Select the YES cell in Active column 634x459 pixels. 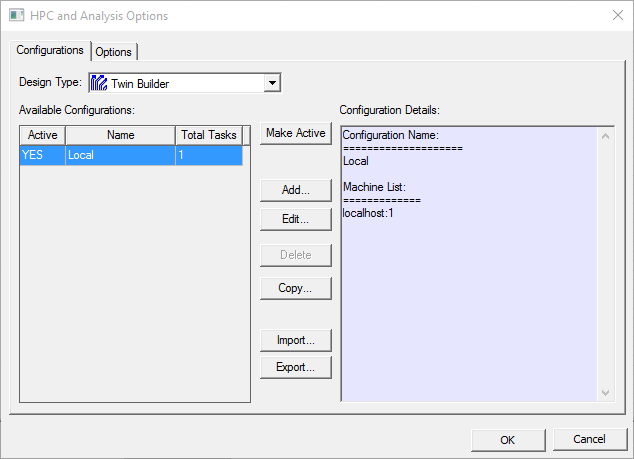42,155
